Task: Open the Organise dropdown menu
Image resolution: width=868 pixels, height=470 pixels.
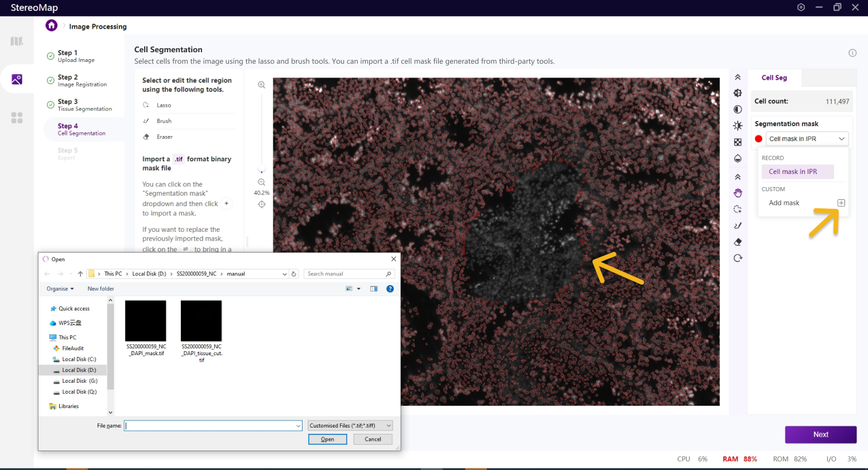Action: (60, 289)
